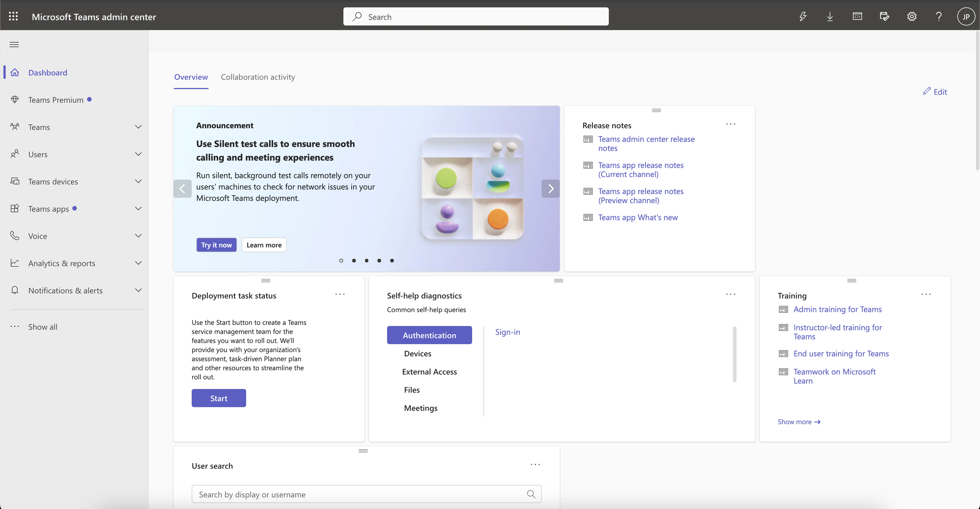Click the Voice phone icon
980x509 pixels.
(x=15, y=236)
